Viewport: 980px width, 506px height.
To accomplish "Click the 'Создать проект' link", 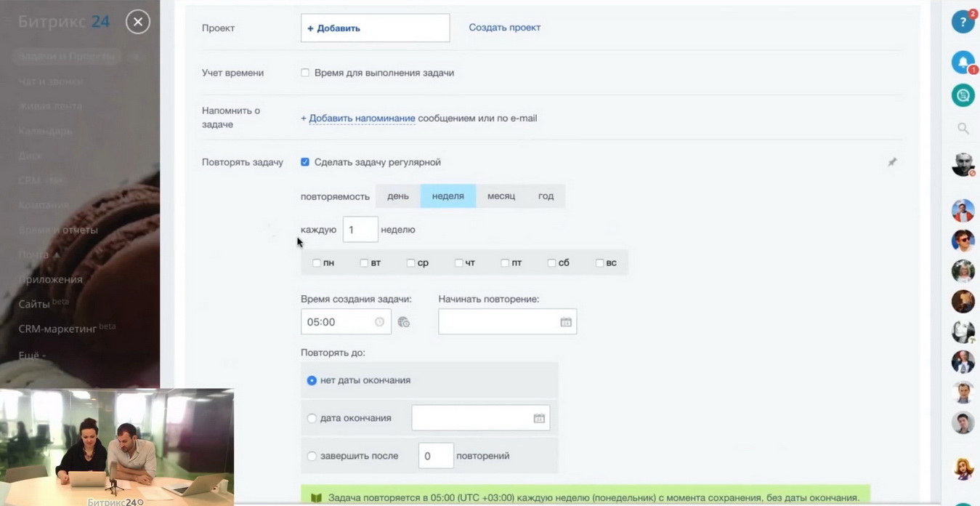I will coord(504,28).
